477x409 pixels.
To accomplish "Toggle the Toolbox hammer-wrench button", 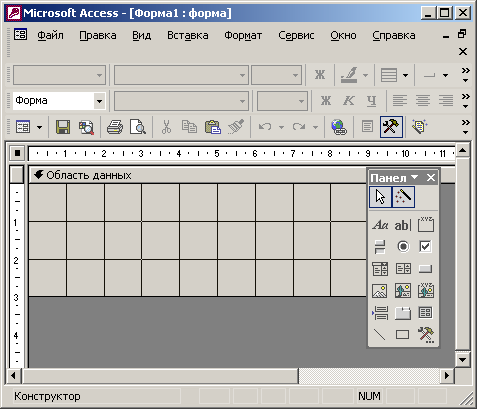I will tap(391, 127).
